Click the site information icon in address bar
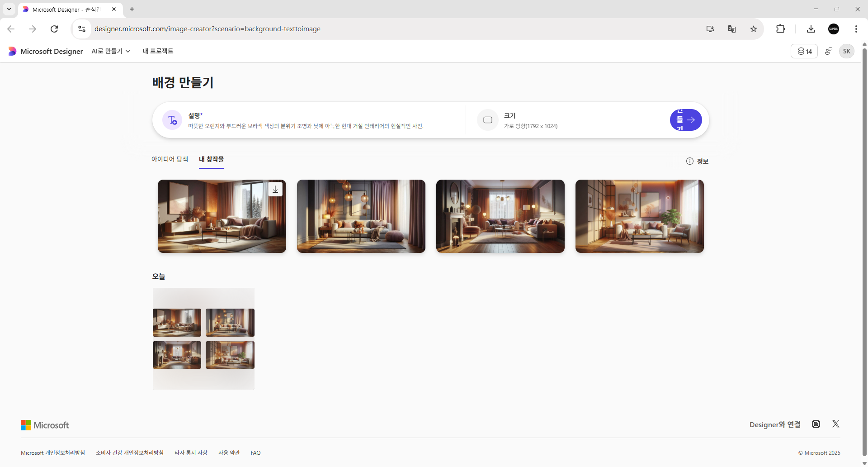The image size is (868, 467). click(x=82, y=29)
